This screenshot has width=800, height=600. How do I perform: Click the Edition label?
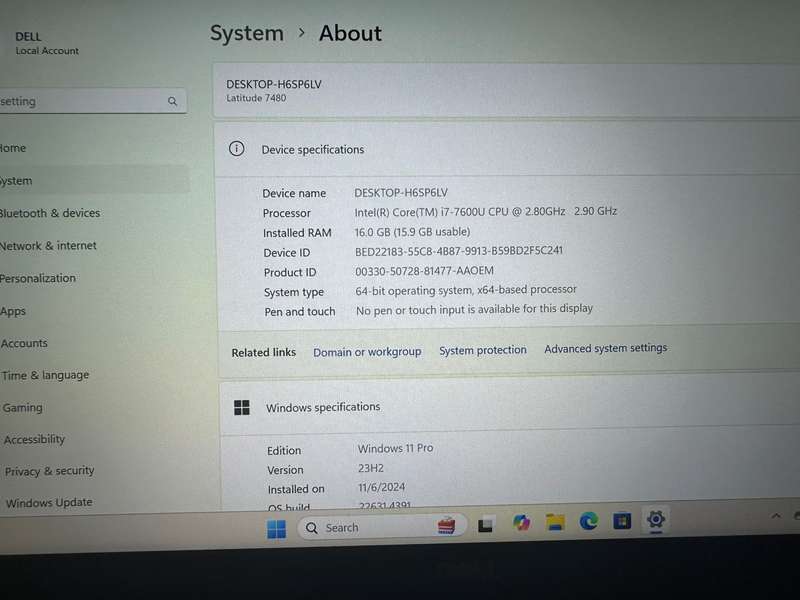(284, 451)
